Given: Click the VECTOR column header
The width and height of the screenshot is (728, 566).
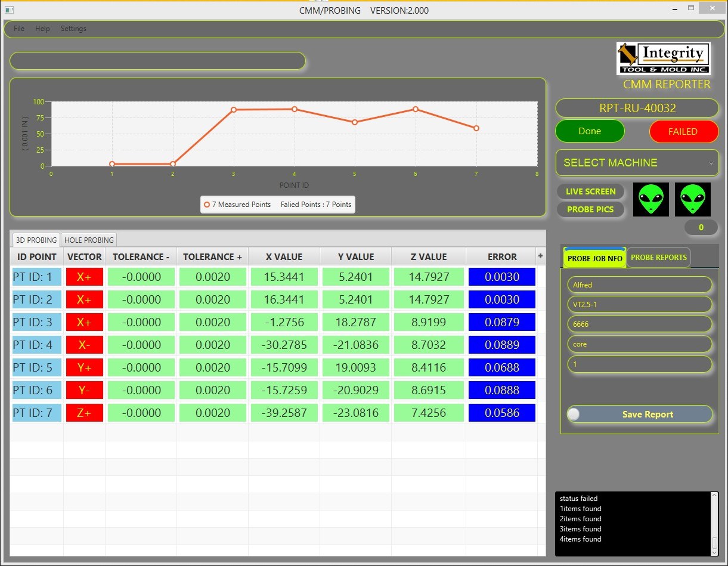Looking at the screenshot, I should (x=85, y=256).
